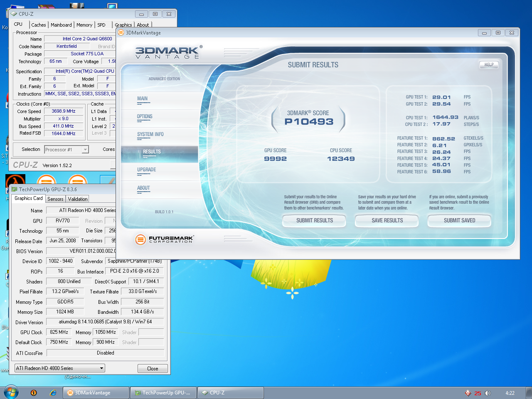Click the taskbar clock showing 4:22
Image resolution: width=532 pixels, height=399 pixels.
point(510,393)
